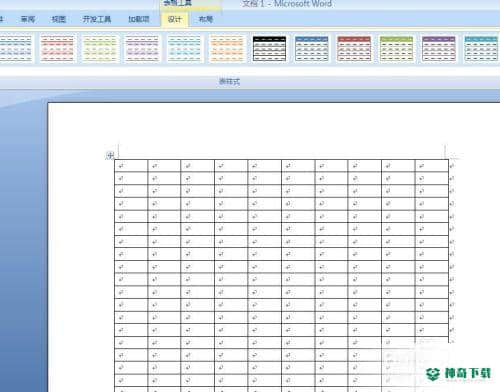Image resolution: width=500 pixels, height=392 pixels.
Task: Choose the light red banded table style
Action: click(57, 49)
